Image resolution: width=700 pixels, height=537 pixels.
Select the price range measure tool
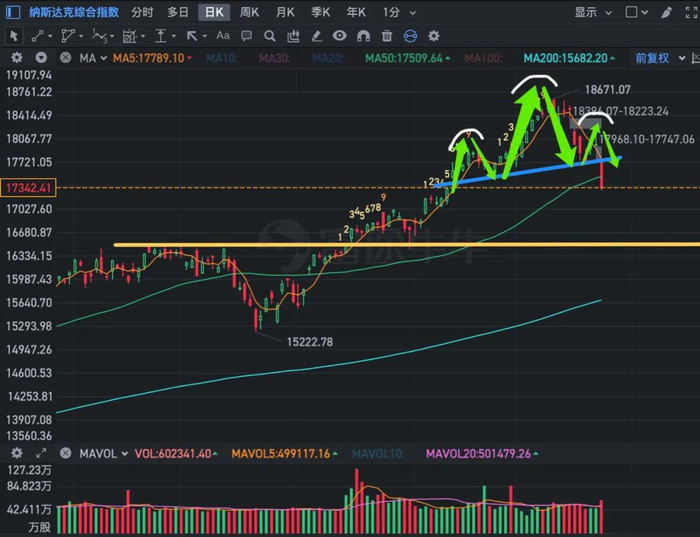coord(160,36)
